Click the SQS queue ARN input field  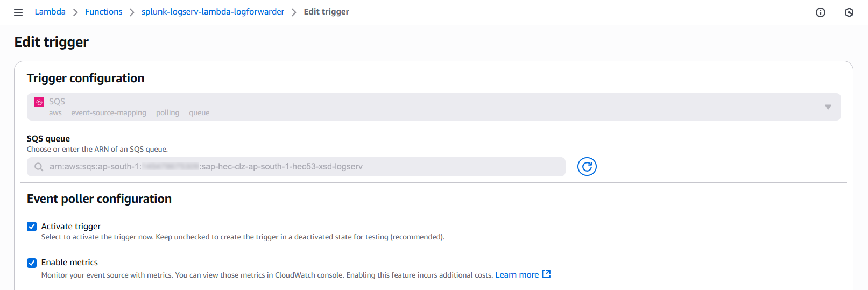pos(296,167)
